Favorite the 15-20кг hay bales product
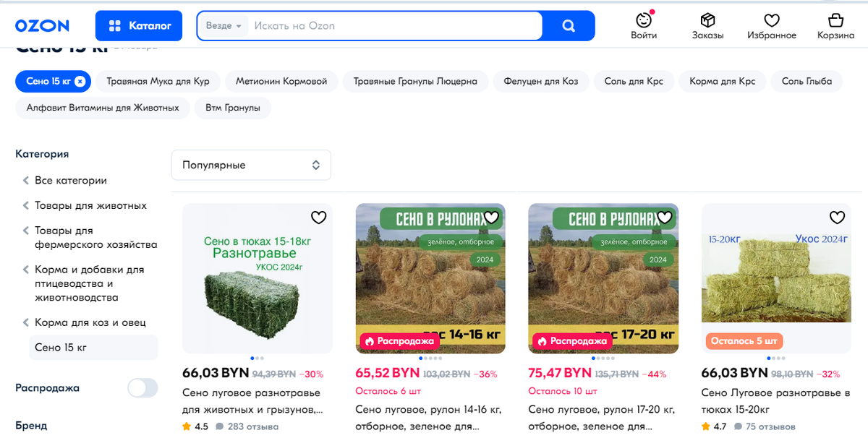 (837, 217)
